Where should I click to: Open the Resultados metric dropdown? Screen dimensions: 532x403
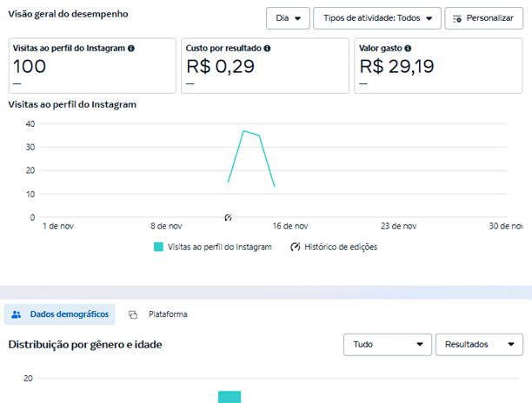(479, 345)
